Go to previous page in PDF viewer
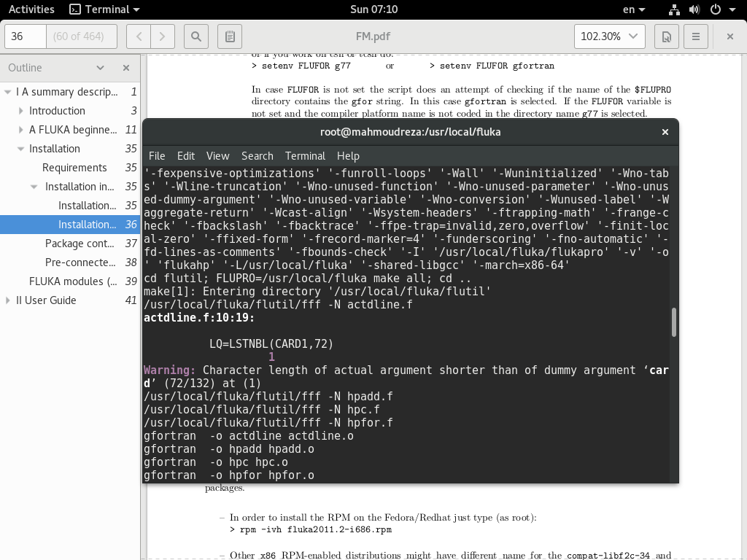Image resolution: width=747 pixels, height=560 pixels. tap(139, 36)
